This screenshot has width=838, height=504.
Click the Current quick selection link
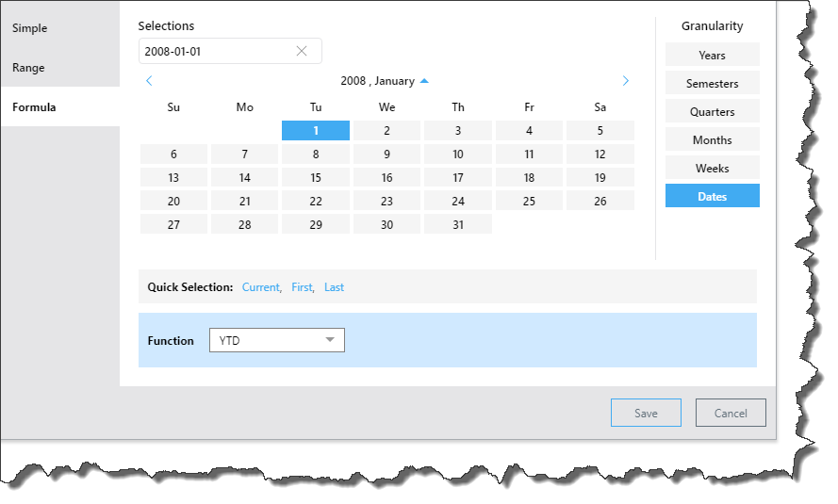pos(260,287)
